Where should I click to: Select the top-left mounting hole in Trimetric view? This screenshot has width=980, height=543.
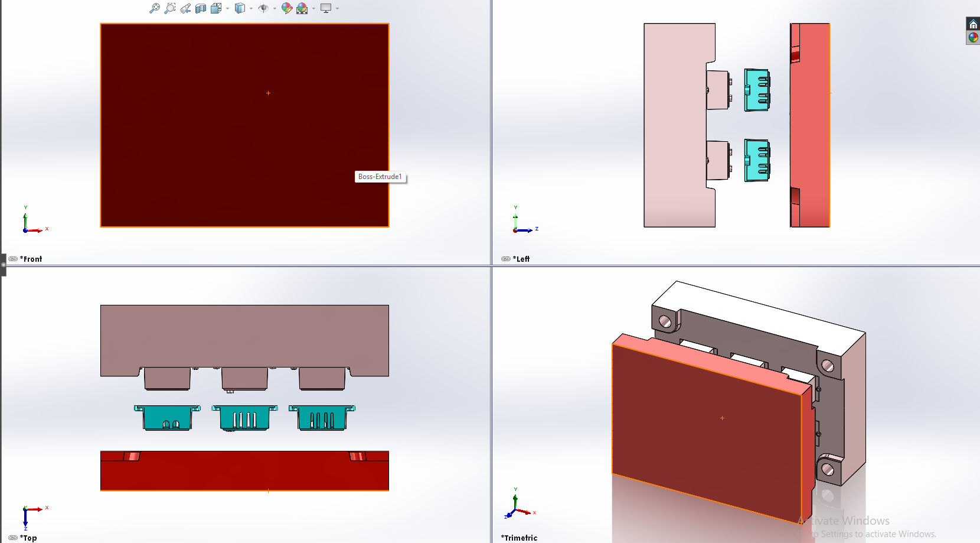click(665, 322)
